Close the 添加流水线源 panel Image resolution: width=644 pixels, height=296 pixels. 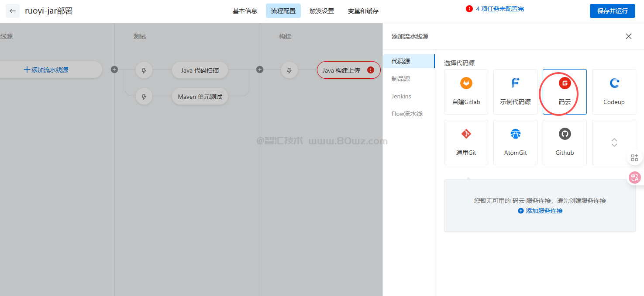628,36
